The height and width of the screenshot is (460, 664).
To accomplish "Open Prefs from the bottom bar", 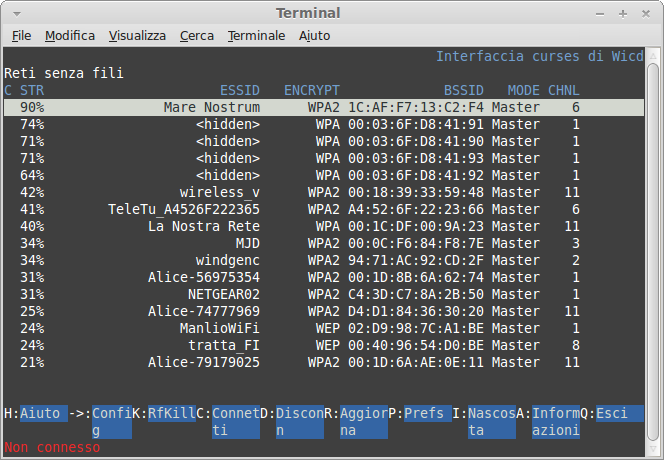I will point(424,413).
